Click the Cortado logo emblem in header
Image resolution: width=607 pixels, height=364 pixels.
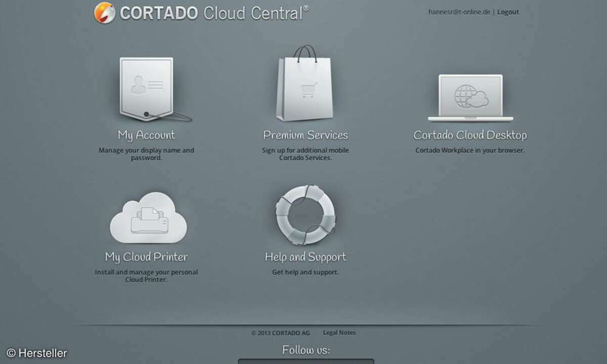click(x=104, y=13)
